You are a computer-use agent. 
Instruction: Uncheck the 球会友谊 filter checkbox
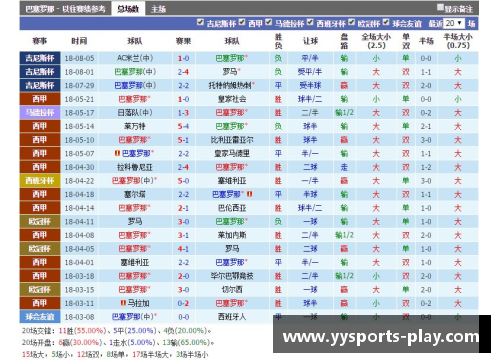click(386, 22)
